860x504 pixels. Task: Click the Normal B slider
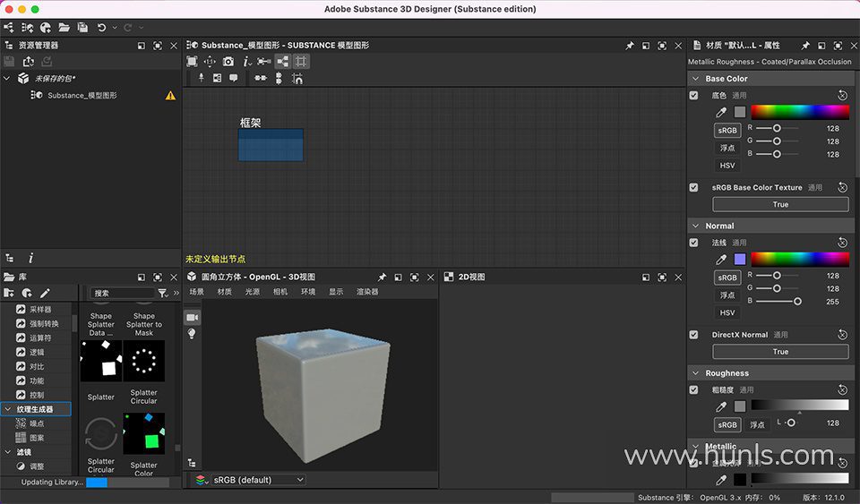[x=778, y=302]
